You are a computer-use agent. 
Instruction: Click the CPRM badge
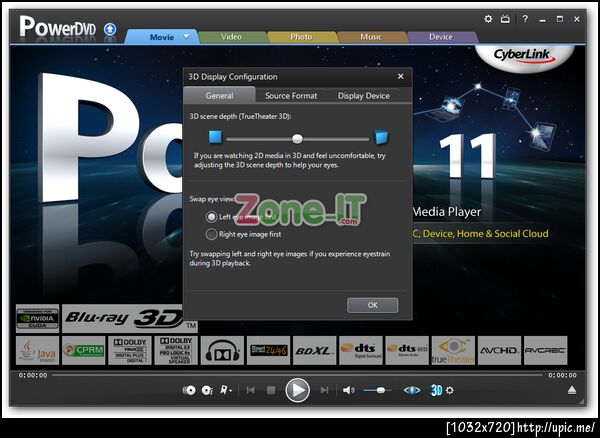(x=83, y=350)
